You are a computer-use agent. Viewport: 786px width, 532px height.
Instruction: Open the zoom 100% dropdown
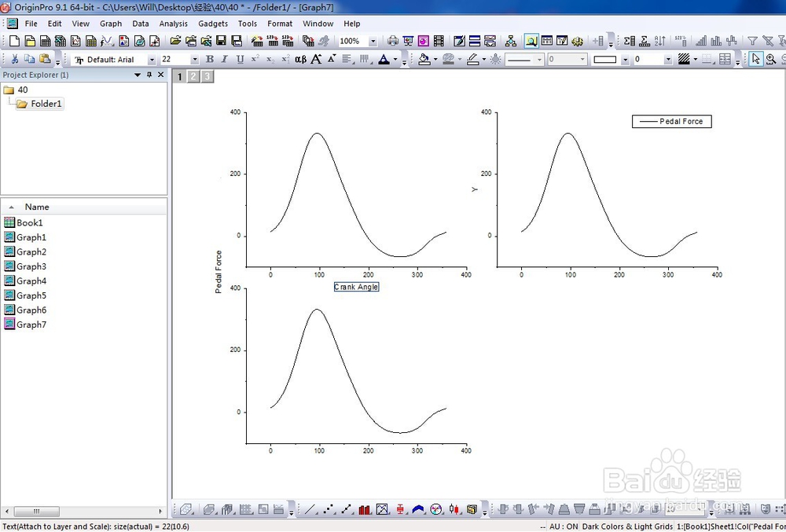373,41
